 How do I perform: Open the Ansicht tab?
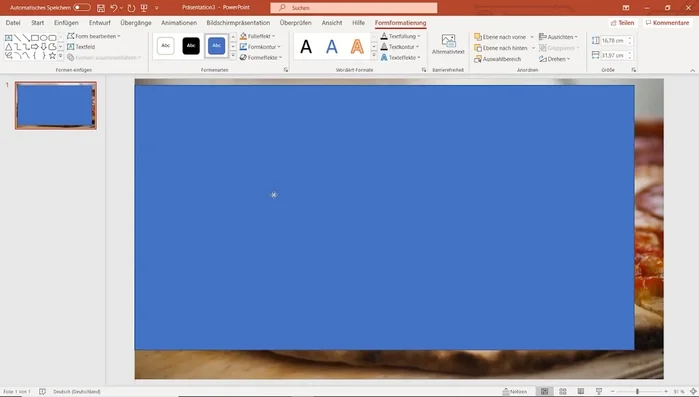click(332, 23)
